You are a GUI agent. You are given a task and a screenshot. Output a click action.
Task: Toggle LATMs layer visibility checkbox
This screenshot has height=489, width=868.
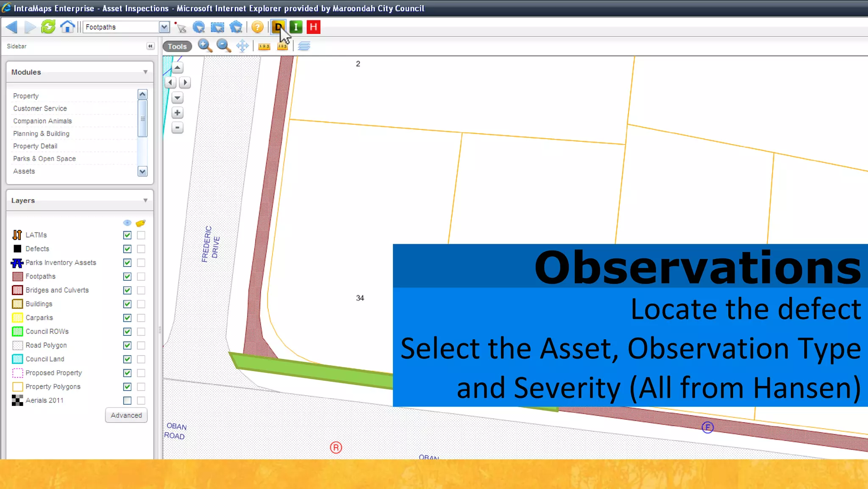coord(127,235)
